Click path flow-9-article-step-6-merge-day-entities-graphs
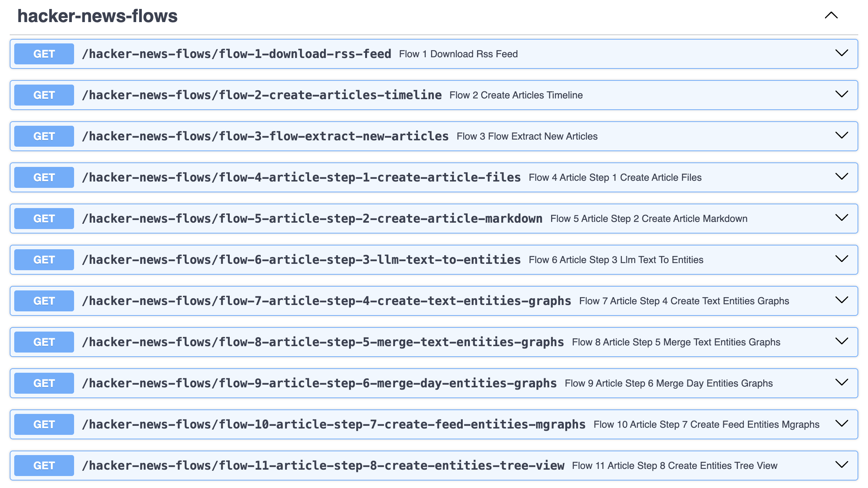The width and height of the screenshot is (868, 488). click(x=319, y=383)
